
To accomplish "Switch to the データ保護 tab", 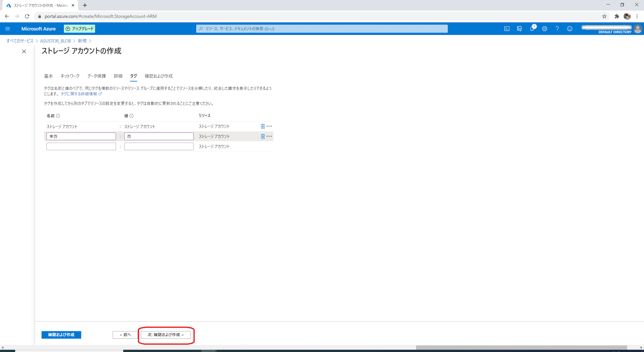I will click(97, 76).
